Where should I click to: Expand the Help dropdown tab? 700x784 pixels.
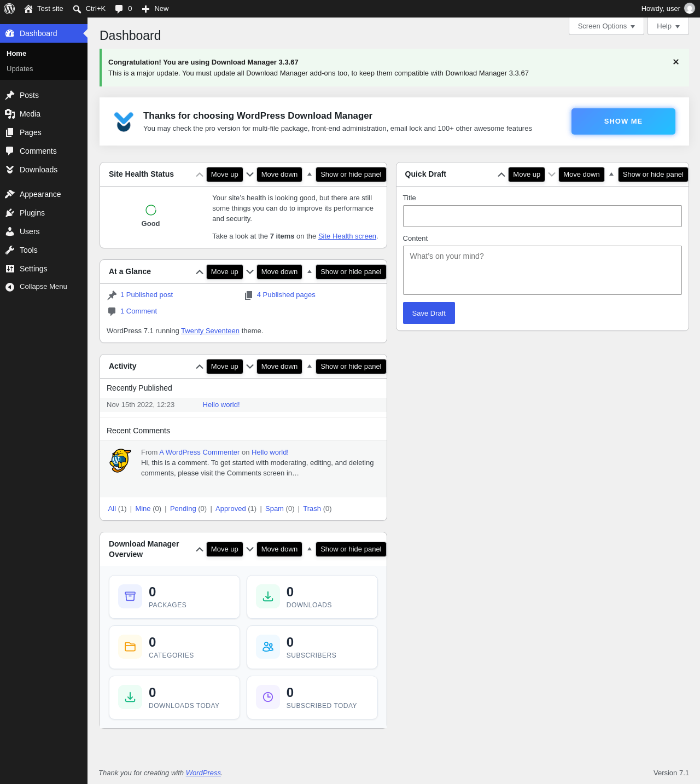tap(668, 26)
